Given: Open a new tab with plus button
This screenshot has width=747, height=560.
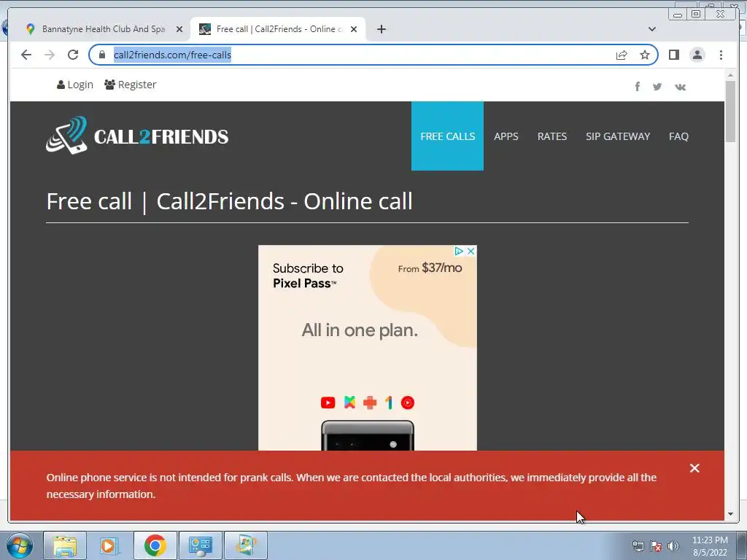Looking at the screenshot, I should (x=381, y=29).
